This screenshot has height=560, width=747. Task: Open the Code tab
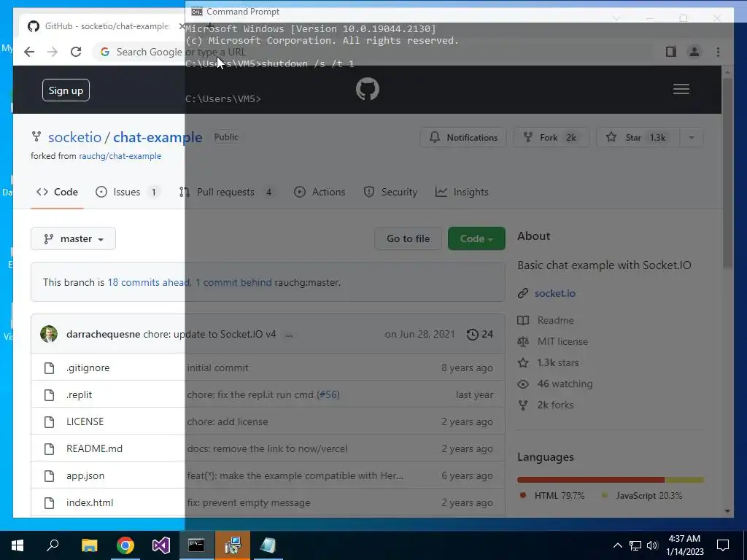tap(57, 192)
